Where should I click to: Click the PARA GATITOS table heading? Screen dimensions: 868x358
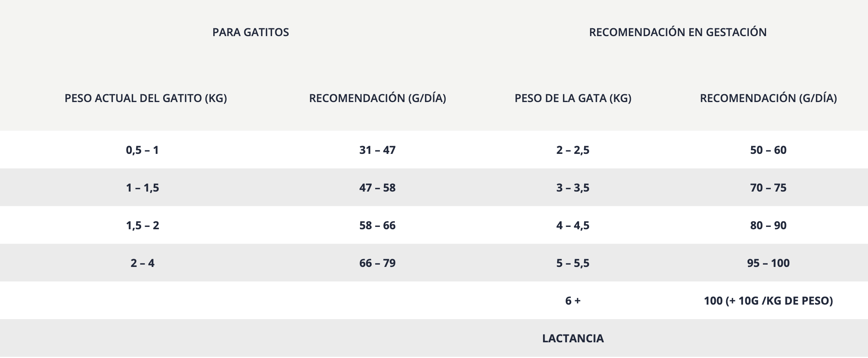pyautogui.click(x=251, y=32)
